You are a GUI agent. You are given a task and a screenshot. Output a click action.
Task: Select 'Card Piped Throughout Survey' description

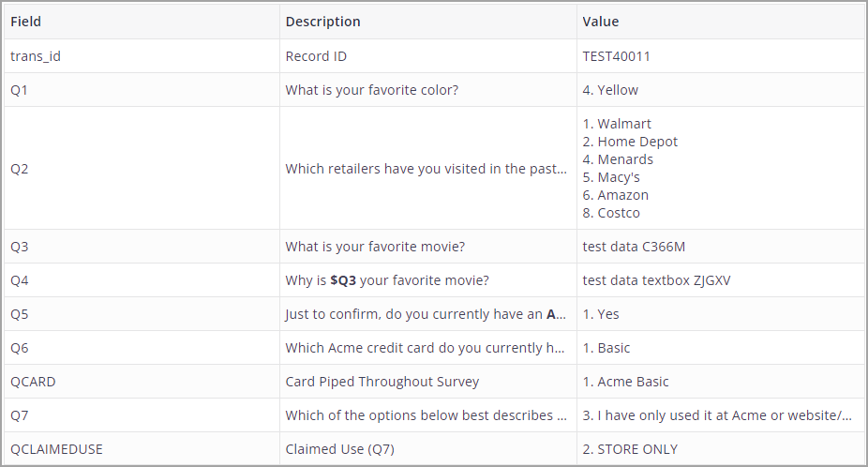(x=382, y=382)
